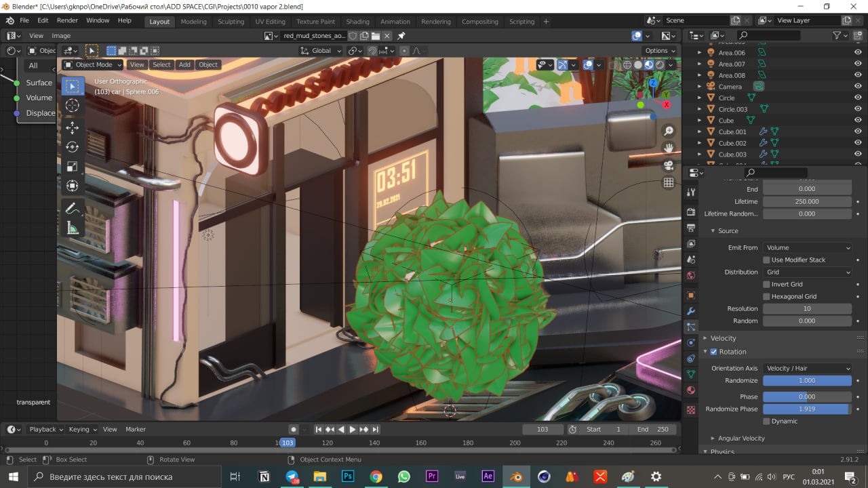Click Play animation button
Screen dimensions: 868x488
[x=353, y=429]
